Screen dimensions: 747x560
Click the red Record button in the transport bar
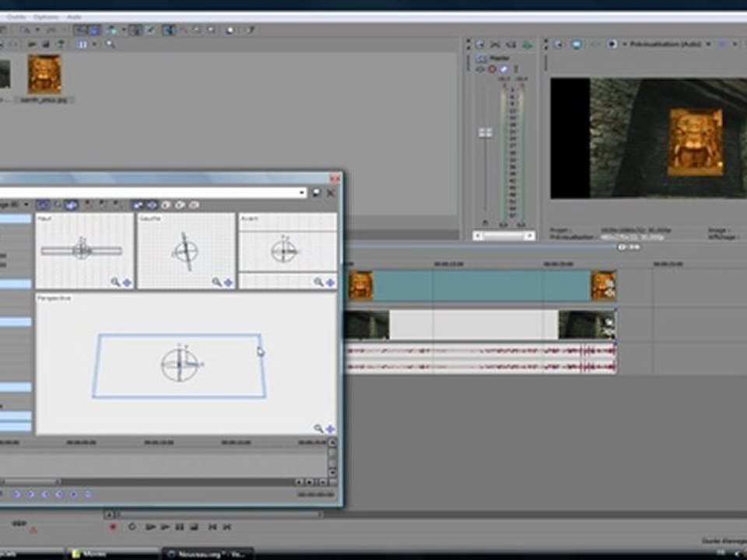114,527
